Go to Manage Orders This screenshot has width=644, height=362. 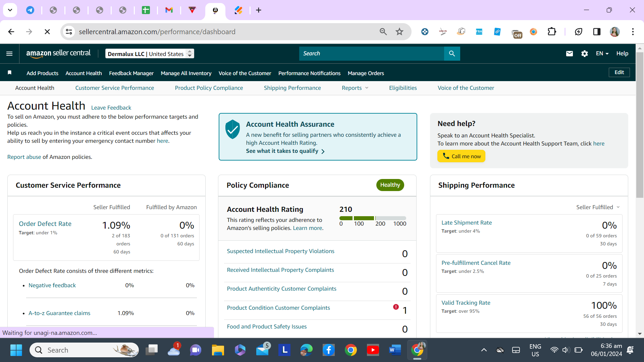(x=366, y=73)
